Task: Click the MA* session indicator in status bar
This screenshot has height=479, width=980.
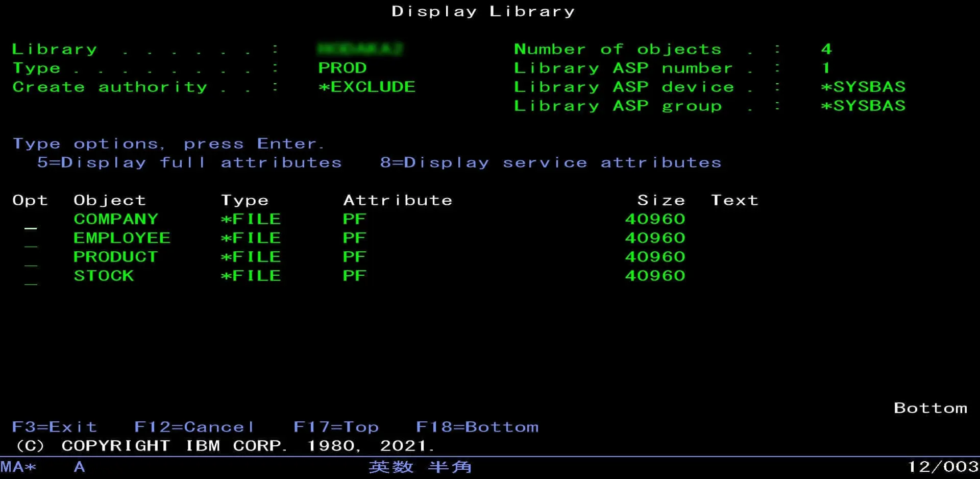Action: point(18,467)
